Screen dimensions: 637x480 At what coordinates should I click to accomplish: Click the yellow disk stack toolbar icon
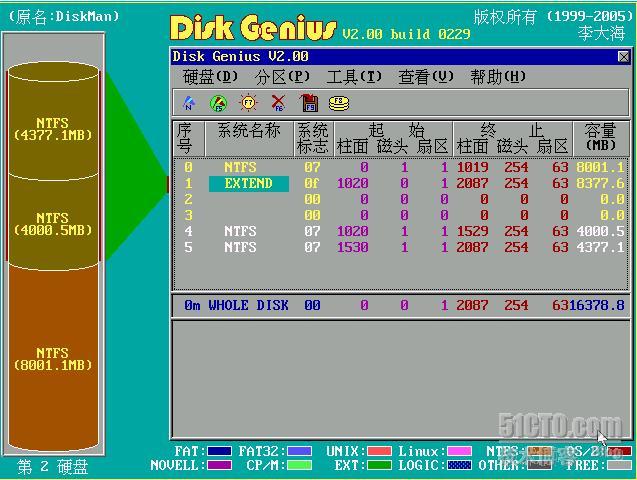point(340,102)
